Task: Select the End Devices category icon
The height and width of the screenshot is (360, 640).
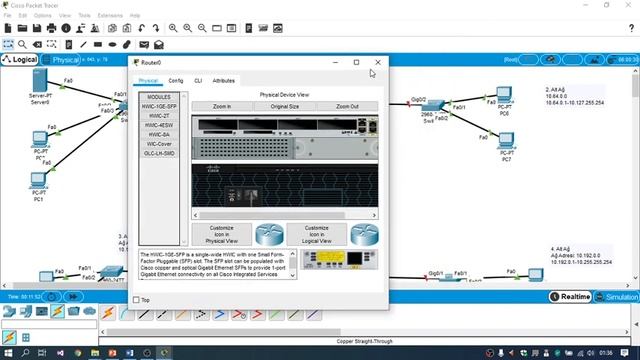Action: [25, 311]
